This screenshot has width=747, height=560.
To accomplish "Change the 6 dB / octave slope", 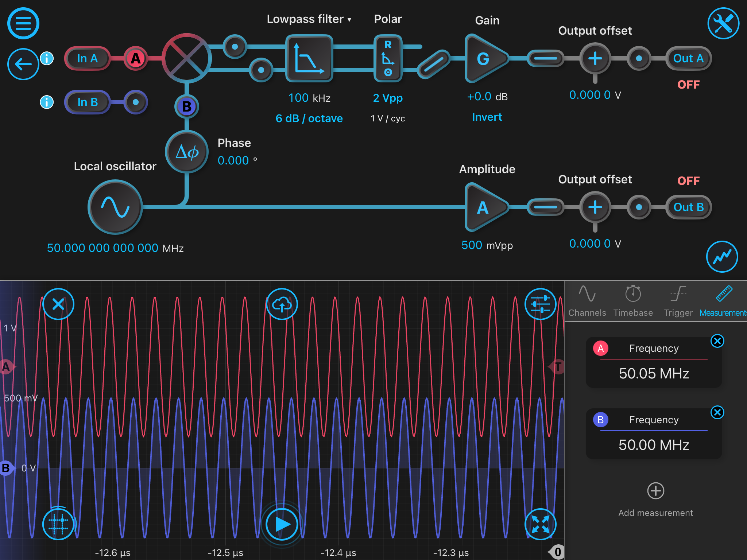I will (x=309, y=118).
